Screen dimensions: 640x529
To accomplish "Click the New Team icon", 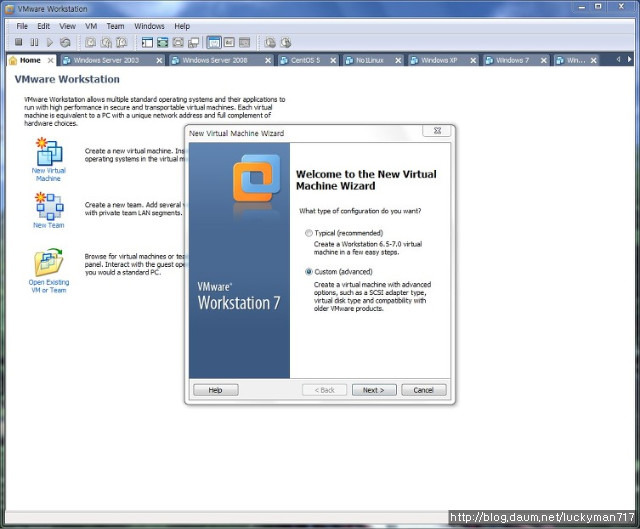I will click(x=49, y=206).
